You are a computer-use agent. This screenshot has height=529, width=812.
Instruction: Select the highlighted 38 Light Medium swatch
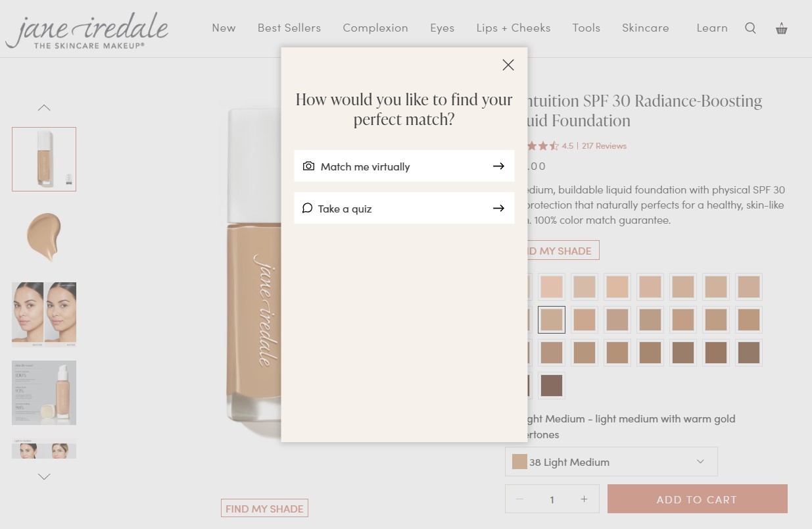552,320
